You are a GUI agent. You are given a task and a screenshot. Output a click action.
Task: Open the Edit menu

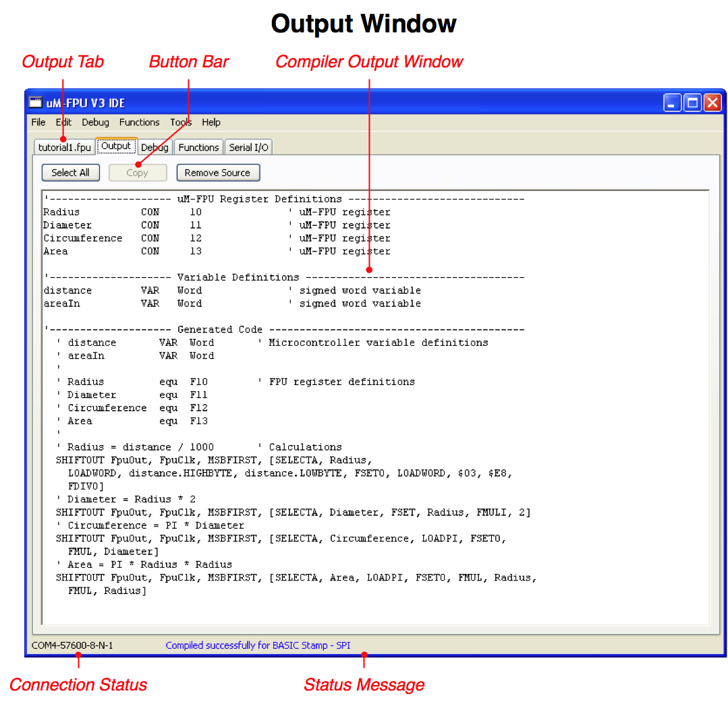click(63, 122)
